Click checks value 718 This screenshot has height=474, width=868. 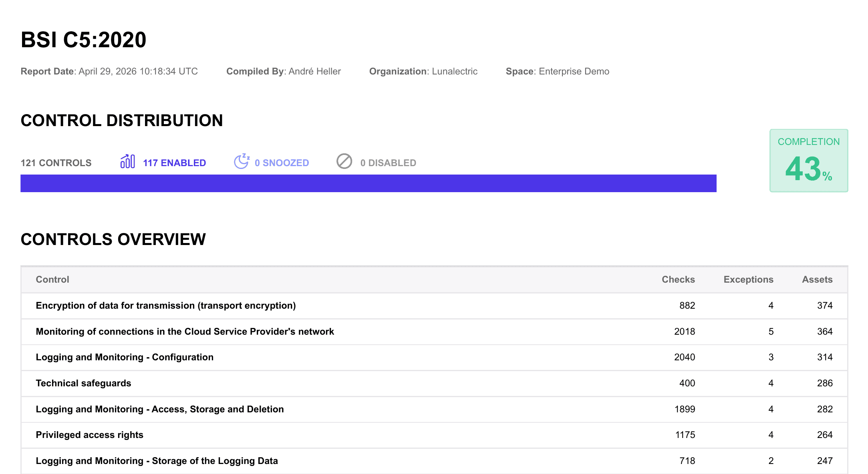(687, 461)
